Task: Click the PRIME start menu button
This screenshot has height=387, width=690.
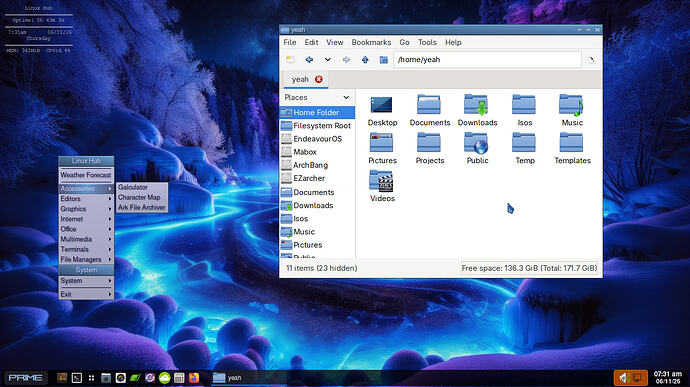Action: [26, 378]
